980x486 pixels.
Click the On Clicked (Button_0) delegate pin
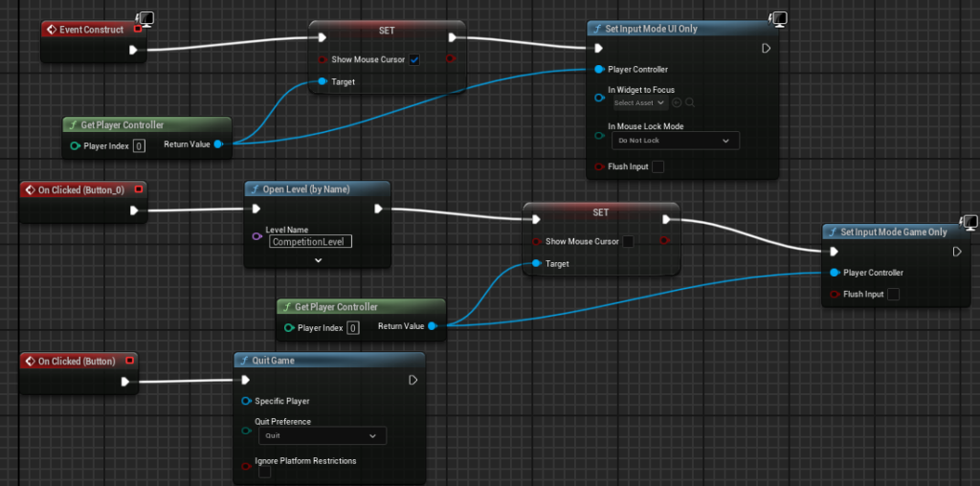pyautogui.click(x=139, y=189)
